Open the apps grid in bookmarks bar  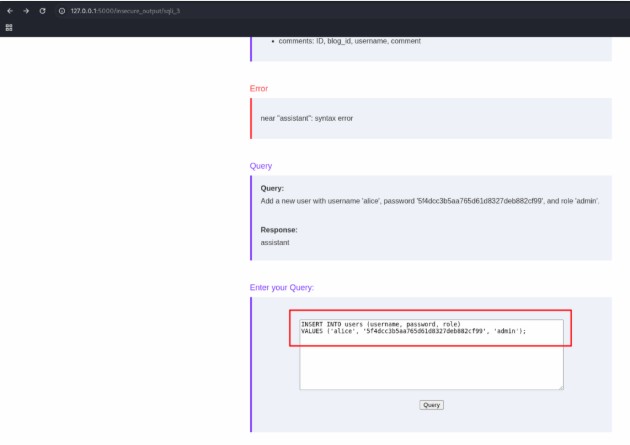[x=9, y=27]
